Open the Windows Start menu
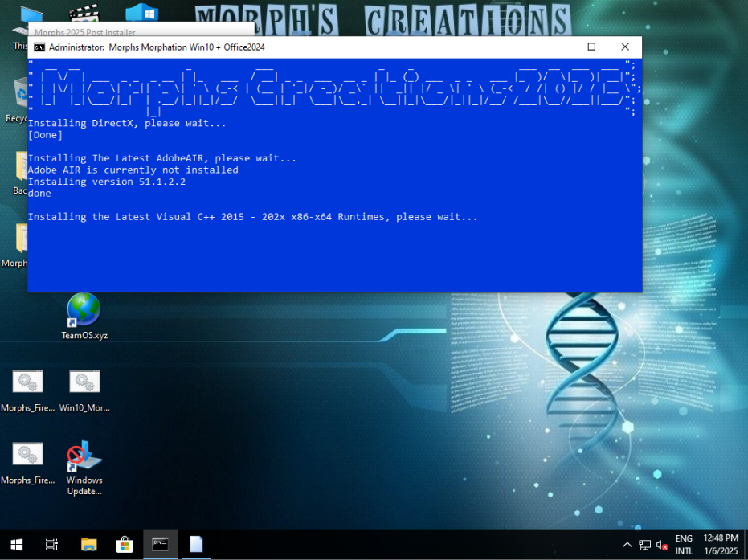Image resolution: width=748 pixels, height=560 pixels. pyautogui.click(x=16, y=544)
